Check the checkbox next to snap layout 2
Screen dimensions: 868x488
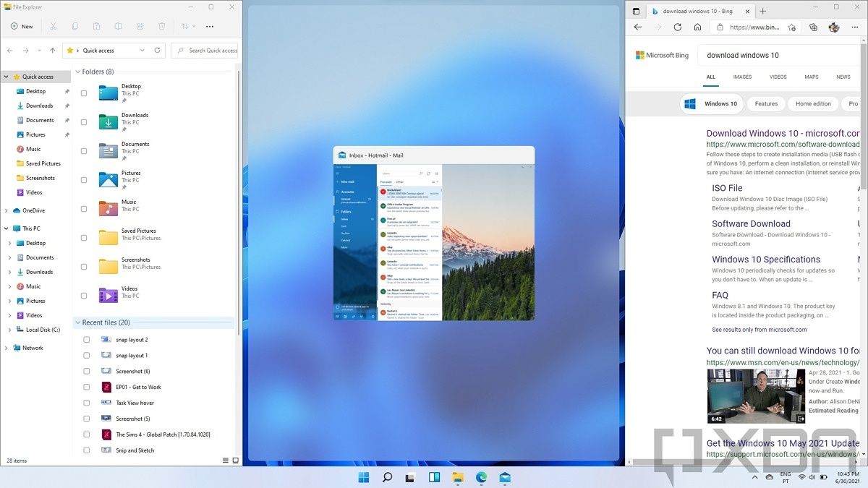click(87, 339)
